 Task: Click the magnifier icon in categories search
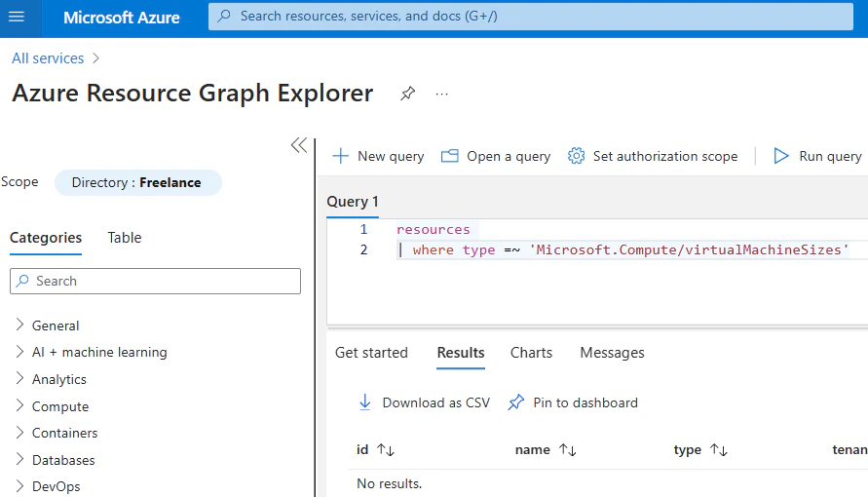coord(22,282)
